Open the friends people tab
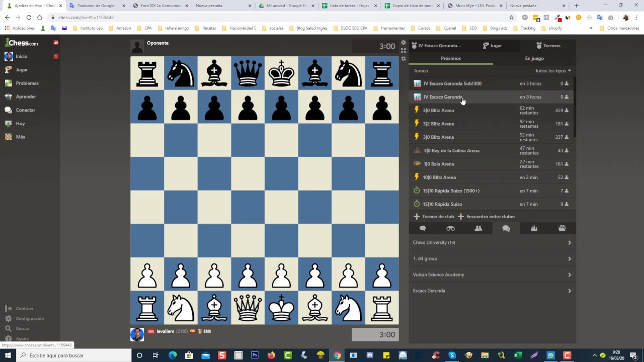 (478, 228)
